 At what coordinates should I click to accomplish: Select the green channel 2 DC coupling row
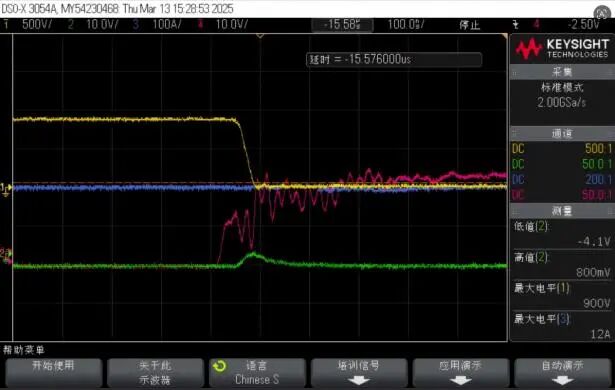562,164
